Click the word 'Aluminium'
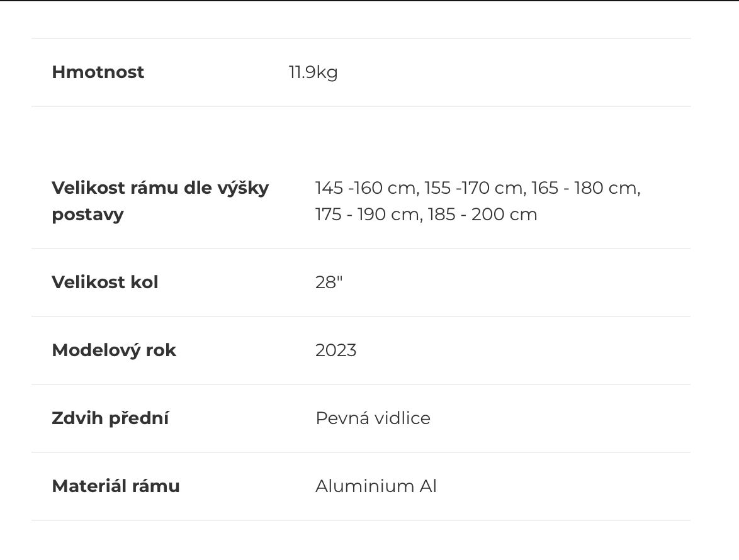Screen dimensions: 739x560 [364, 486]
